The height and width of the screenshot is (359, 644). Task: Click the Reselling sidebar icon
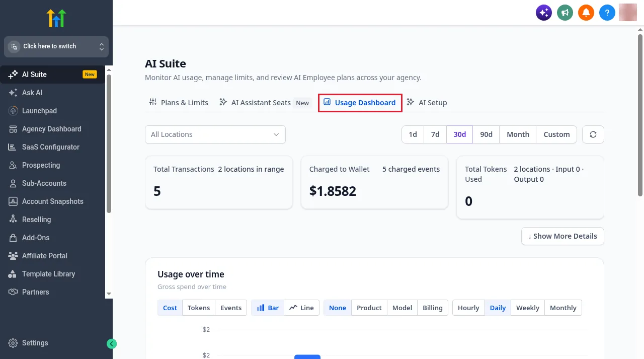click(x=13, y=220)
